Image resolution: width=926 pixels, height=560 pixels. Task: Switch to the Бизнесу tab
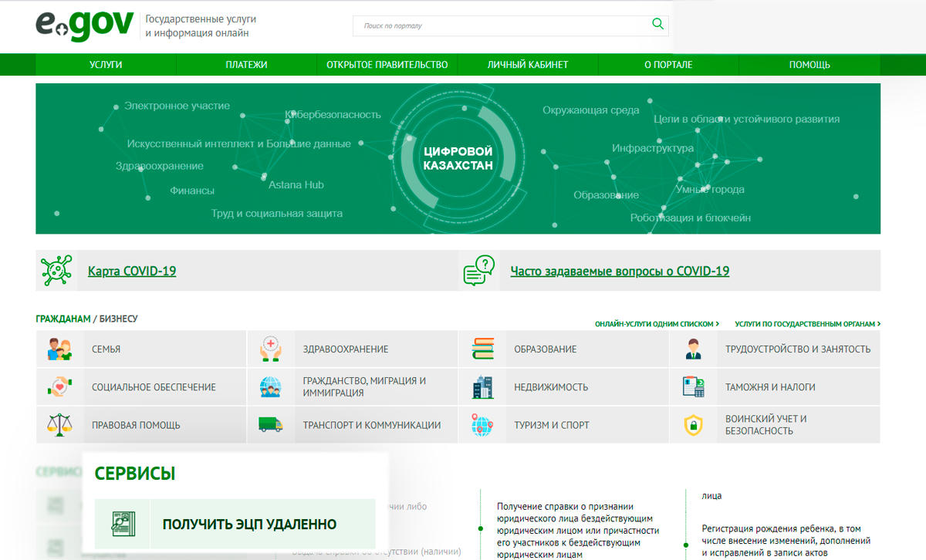point(118,319)
